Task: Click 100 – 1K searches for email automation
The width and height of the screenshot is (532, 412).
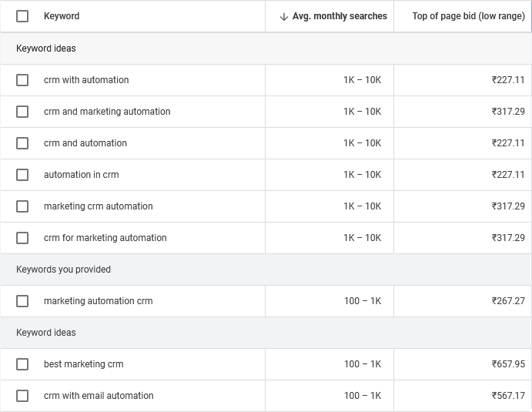Action: tap(363, 396)
